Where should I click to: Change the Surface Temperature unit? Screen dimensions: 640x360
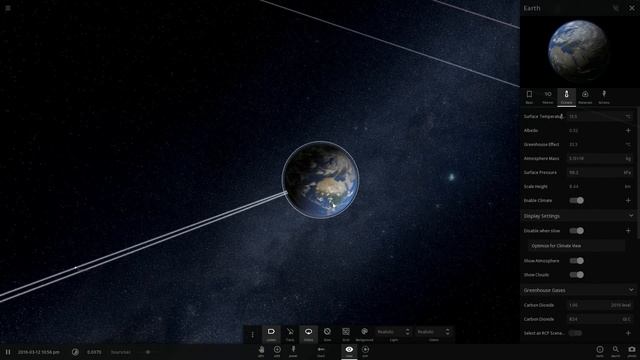(x=628, y=116)
